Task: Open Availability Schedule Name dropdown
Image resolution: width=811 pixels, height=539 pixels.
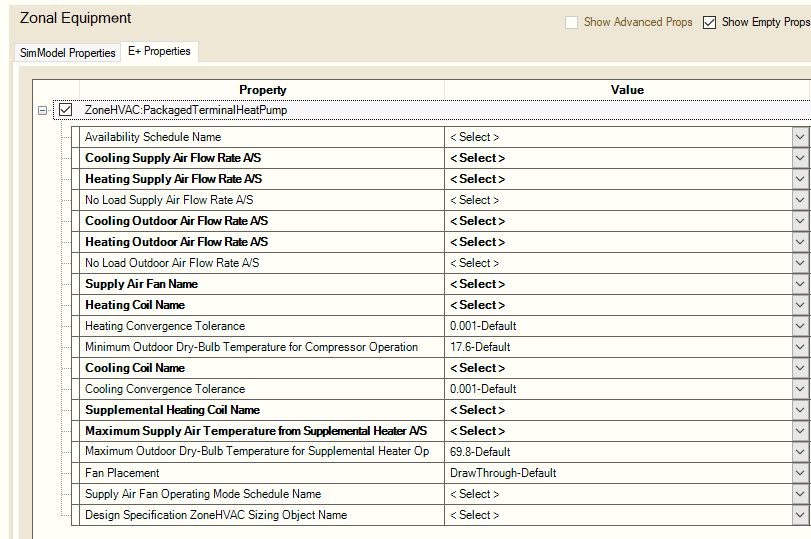Action: (800, 137)
